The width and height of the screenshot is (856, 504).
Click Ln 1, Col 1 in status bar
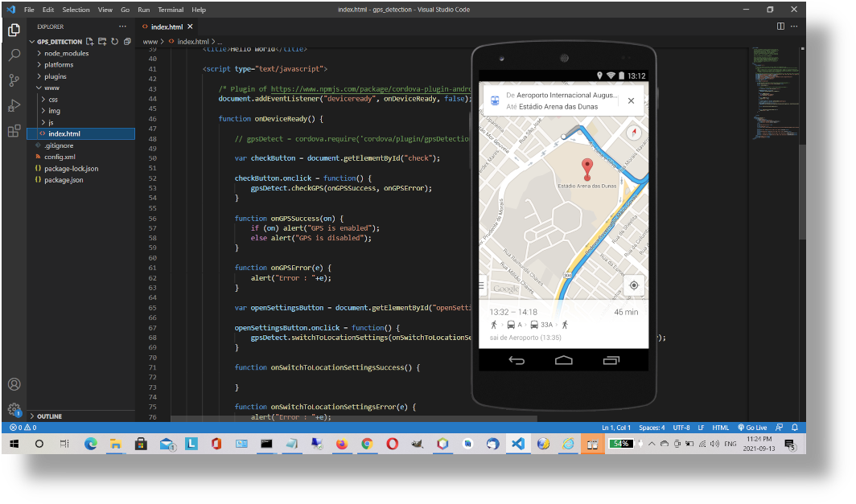616,428
